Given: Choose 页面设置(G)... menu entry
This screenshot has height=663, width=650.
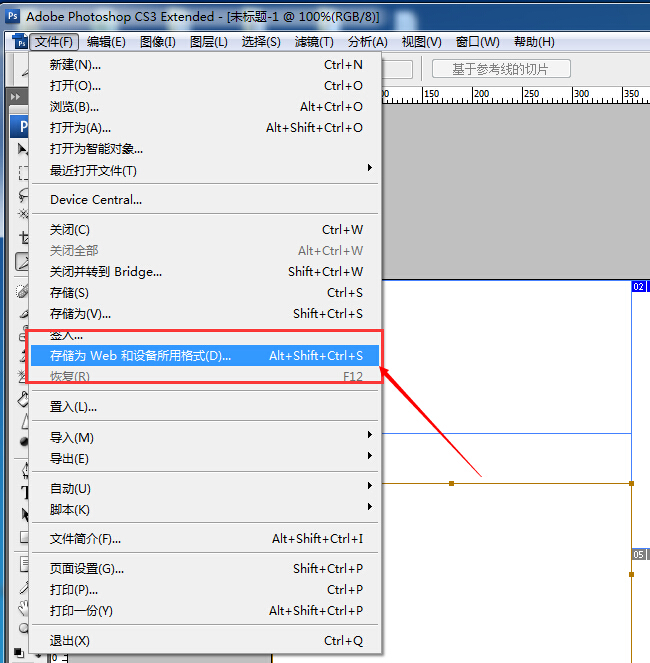Looking at the screenshot, I should pos(206,569).
